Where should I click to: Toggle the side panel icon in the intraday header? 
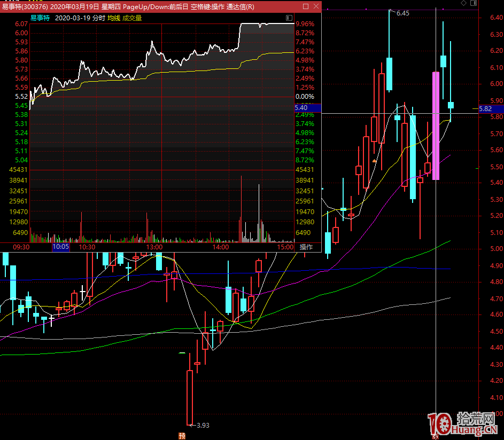click(x=289, y=18)
